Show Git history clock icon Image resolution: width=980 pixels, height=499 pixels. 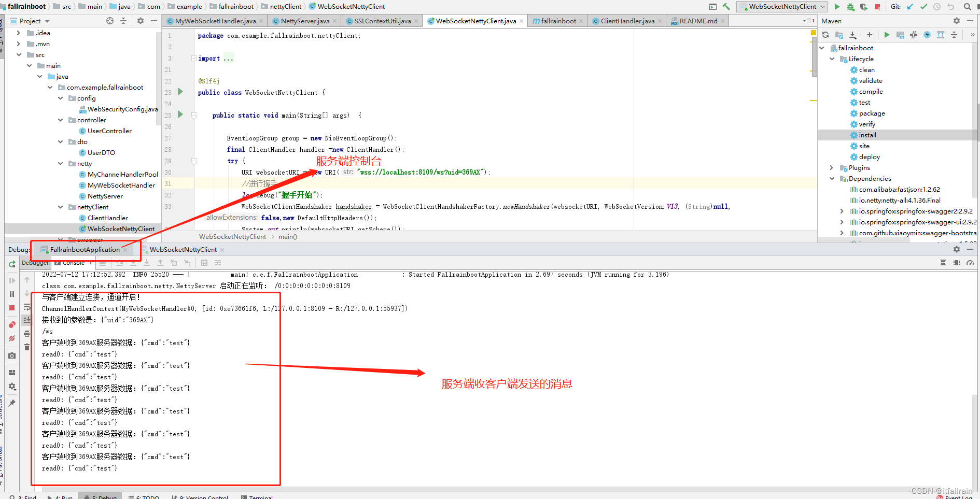click(x=937, y=7)
